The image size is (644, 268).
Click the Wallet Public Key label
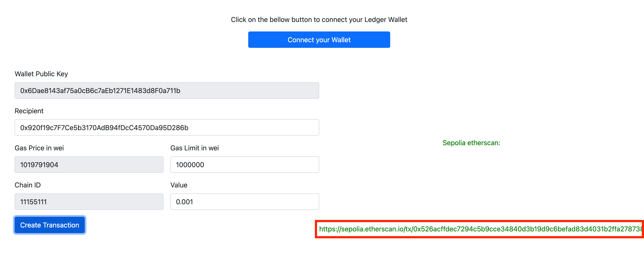pyautogui.click(x=41, y=74)
